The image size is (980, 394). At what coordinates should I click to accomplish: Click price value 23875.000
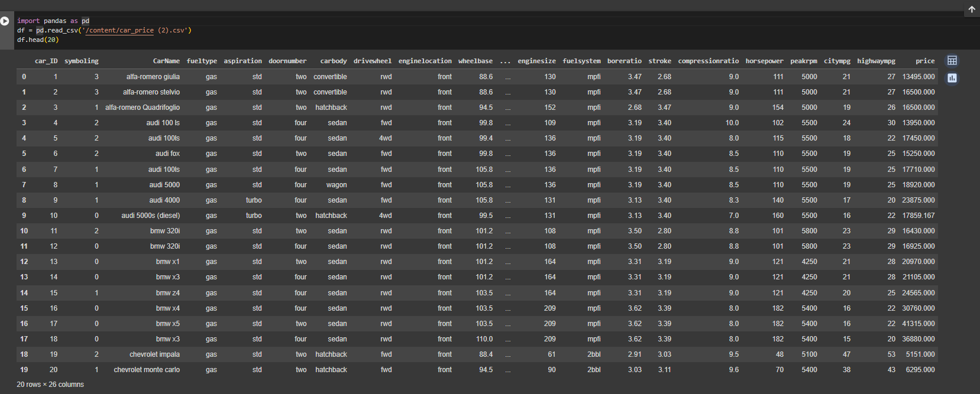point(918,200)
